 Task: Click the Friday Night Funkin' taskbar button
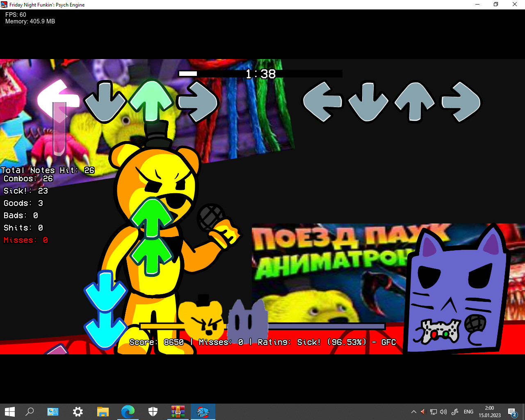click(x=203, y=411)
